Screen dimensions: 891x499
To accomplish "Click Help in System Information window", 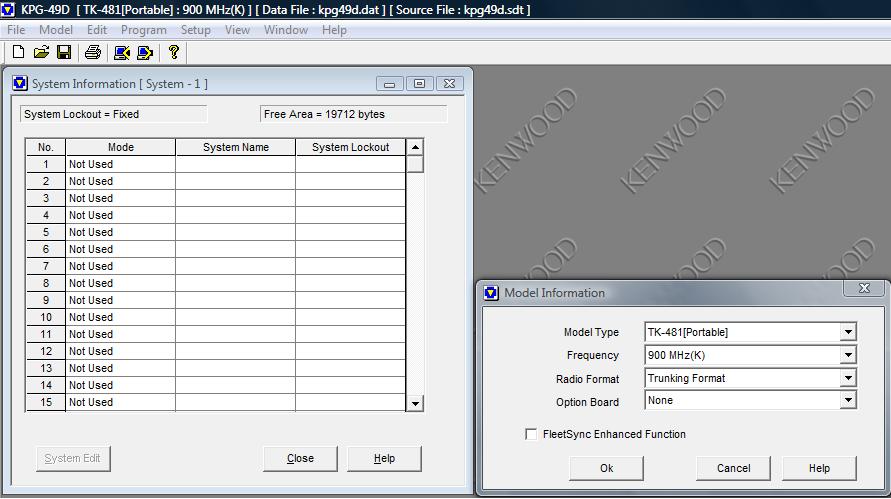I will [x=384, y=459].
